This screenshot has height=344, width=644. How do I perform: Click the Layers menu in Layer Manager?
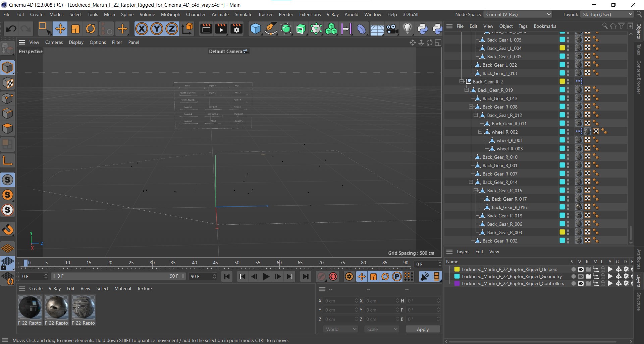point(463,252)
